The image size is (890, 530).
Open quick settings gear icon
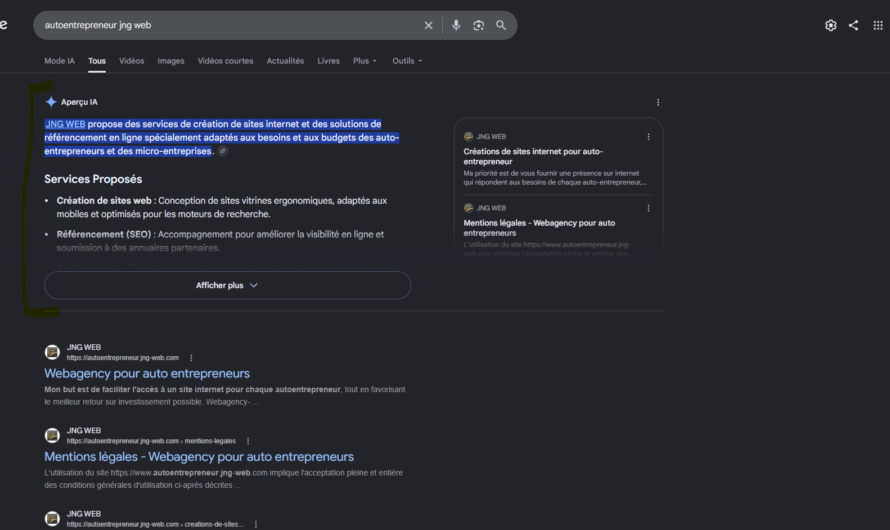pyautogui.click(x=830, y=25)
